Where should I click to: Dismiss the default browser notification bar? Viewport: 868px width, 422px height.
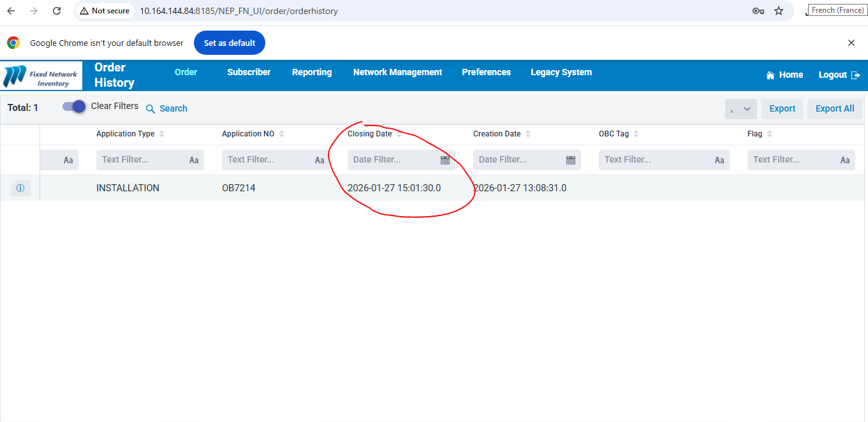click(x=851, y=43)
